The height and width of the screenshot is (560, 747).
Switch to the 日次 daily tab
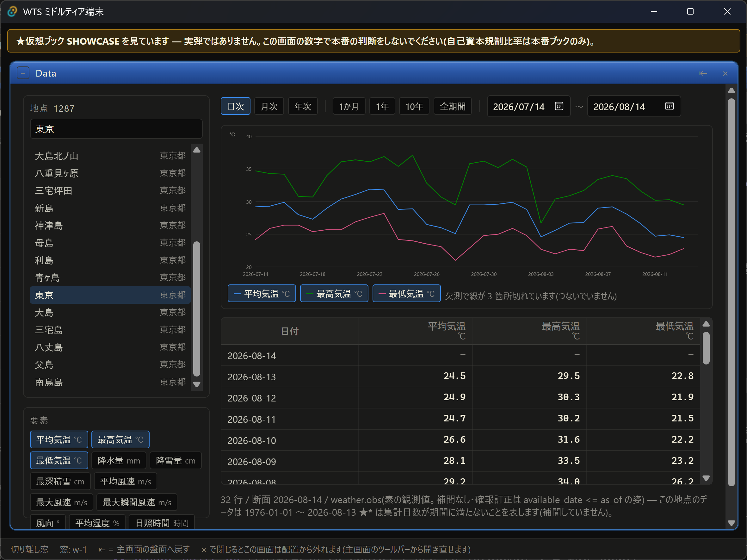[235, 106]
